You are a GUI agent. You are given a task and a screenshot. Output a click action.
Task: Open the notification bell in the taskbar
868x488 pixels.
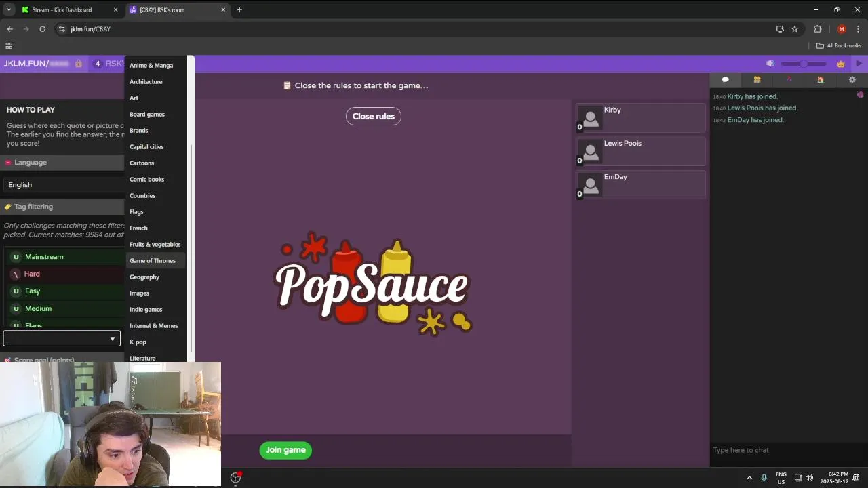coord(856,478)
